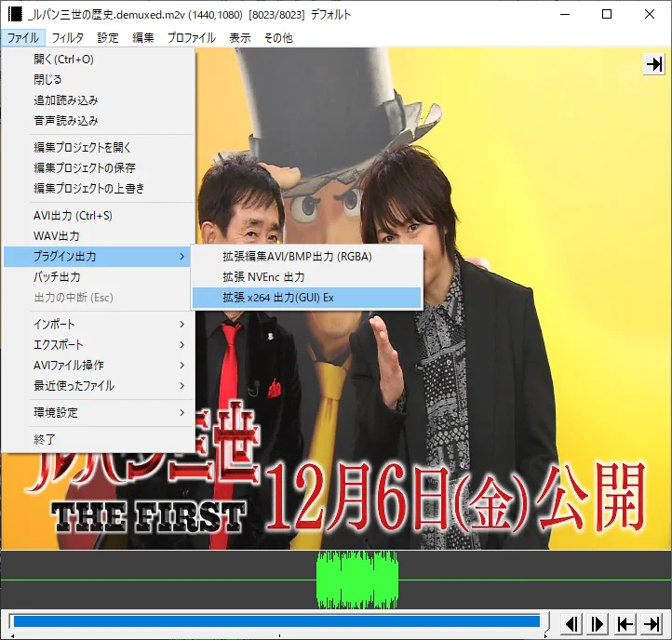Click the next frame button
This screenshot has width=672, height=640.
pos(598,623)
